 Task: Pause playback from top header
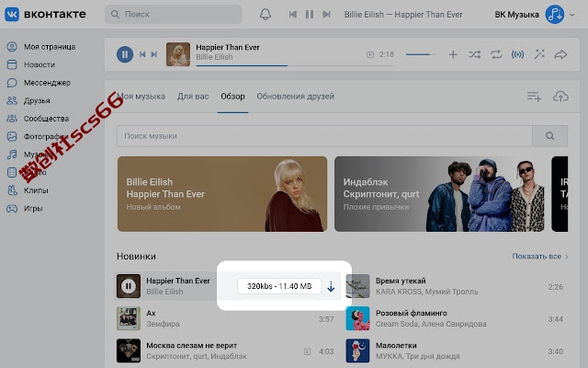310,15
